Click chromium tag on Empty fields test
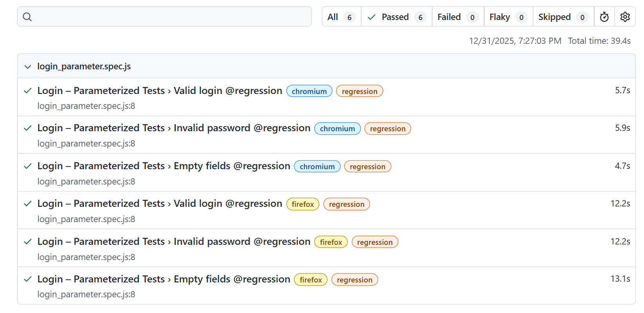The height and width of the screenshot is (313, 644). coord(317,166)
